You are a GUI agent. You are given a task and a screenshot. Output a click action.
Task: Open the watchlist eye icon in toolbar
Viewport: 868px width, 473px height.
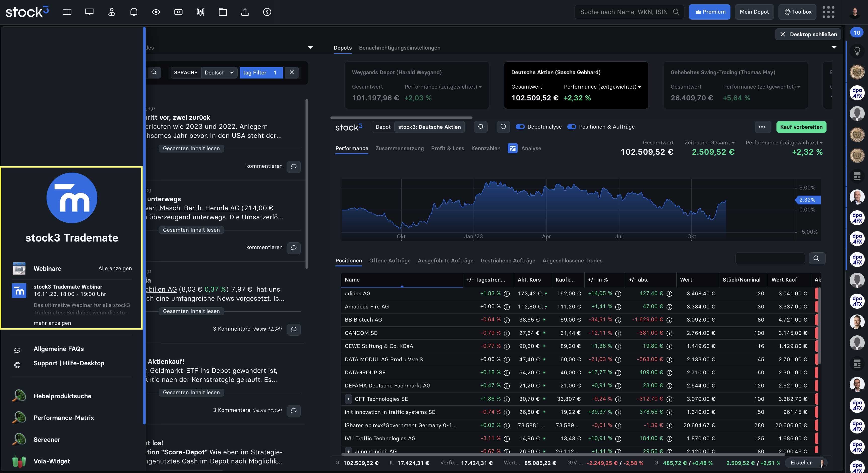pos(156,12)
